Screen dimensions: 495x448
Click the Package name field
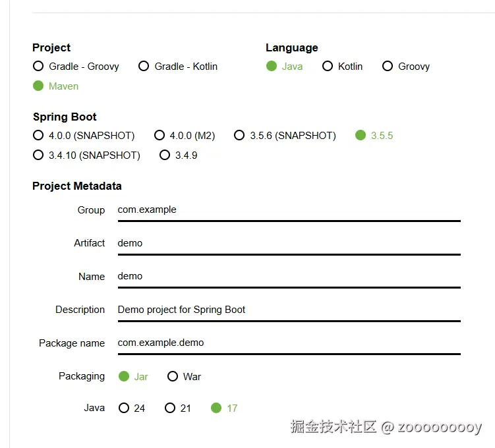coord(288,343)
